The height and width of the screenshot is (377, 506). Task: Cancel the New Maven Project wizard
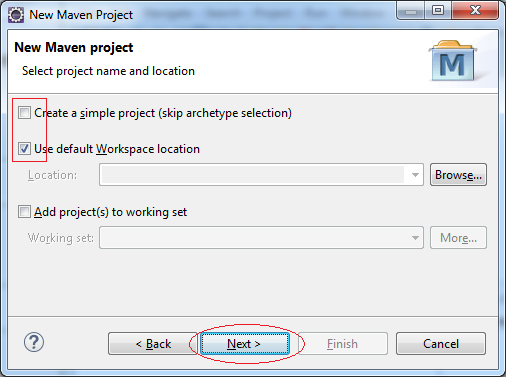pyautogui.click(x=441, y=343)
